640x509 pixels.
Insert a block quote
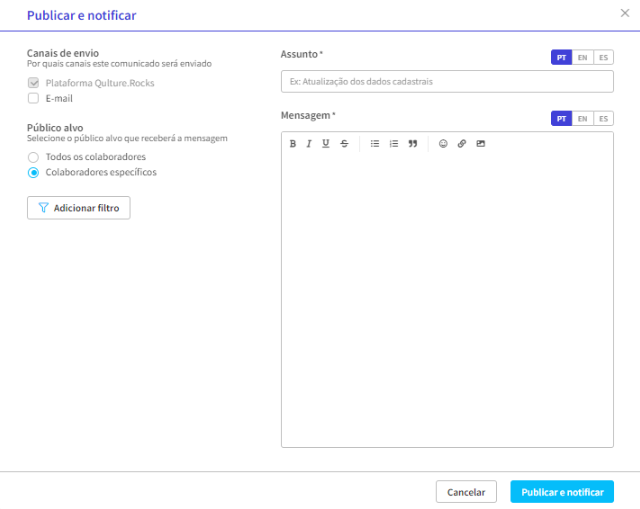412,144
